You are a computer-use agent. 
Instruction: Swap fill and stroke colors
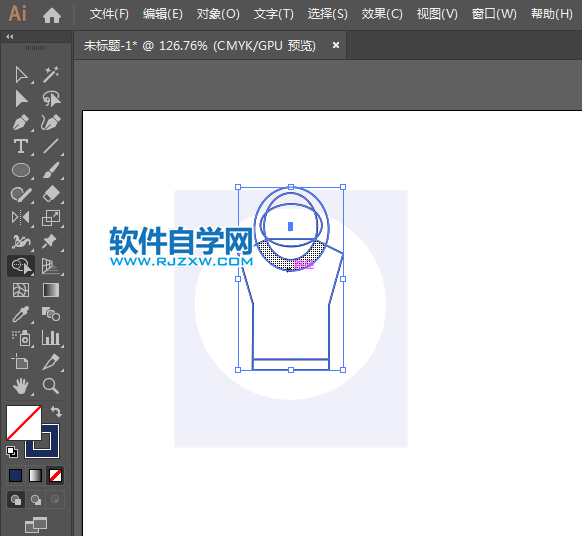(x=56, y=412)
